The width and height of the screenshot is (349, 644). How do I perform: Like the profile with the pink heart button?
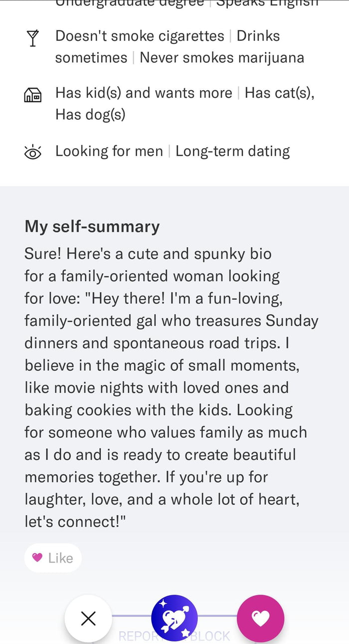click(x=260, y=619)
